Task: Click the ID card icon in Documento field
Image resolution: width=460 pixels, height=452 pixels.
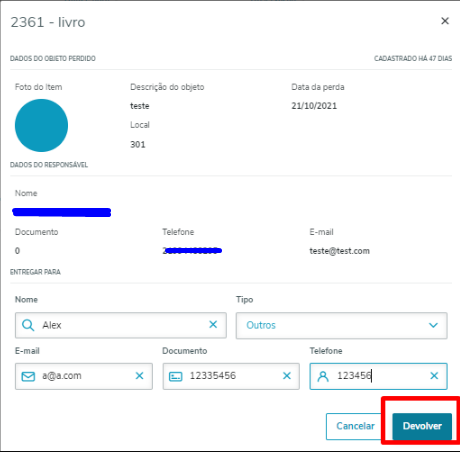Action: 176,377
